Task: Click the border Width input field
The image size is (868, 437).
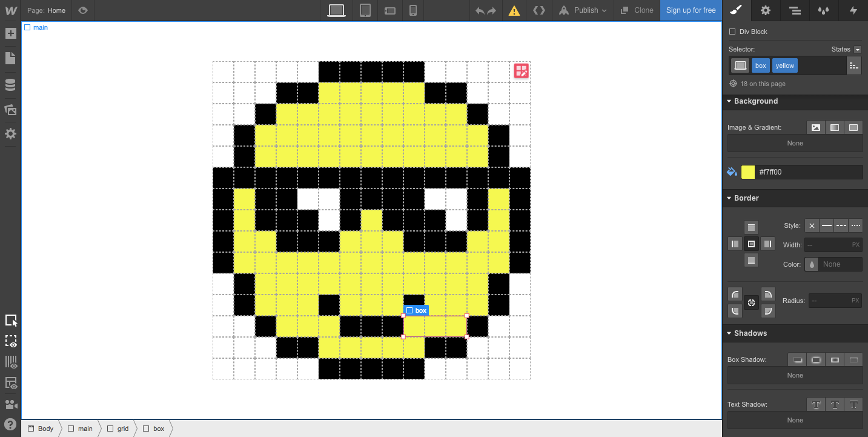Action: [833, 245]
